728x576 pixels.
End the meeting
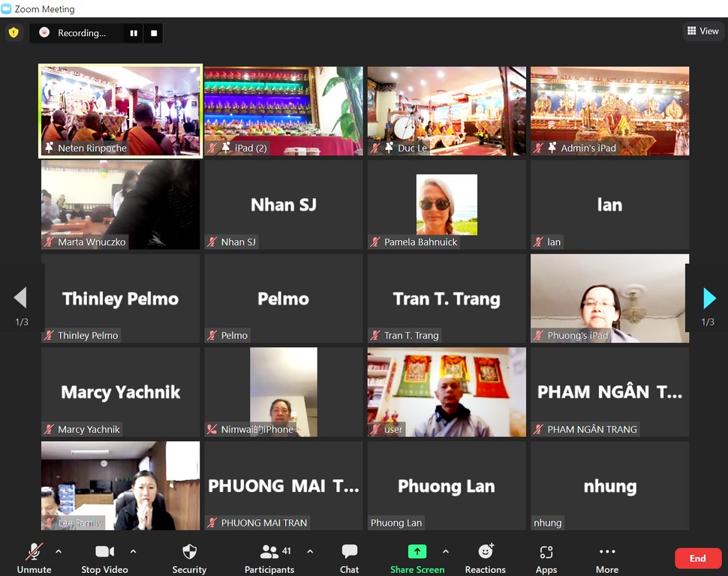click(x=697, y=558)
